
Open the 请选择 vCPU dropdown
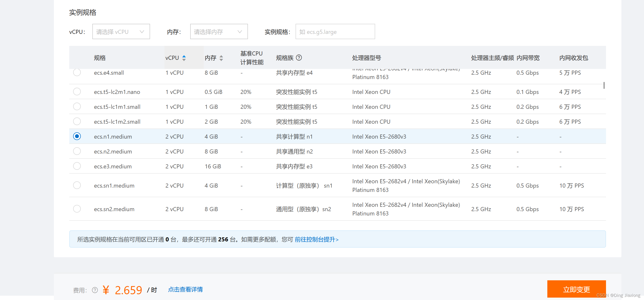coord(121,31)
